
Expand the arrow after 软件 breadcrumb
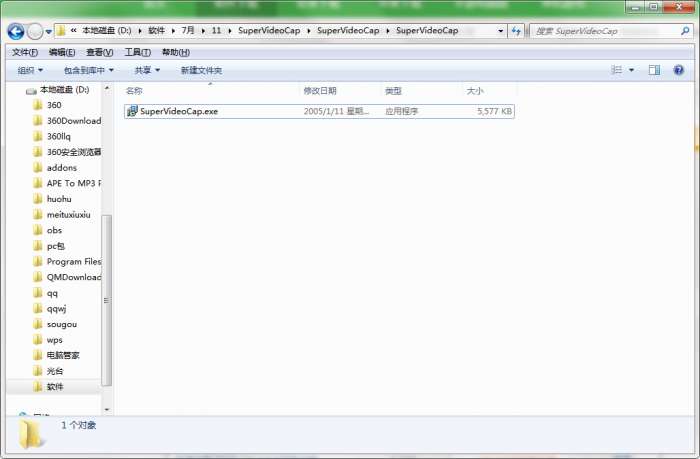pos(173,31)
